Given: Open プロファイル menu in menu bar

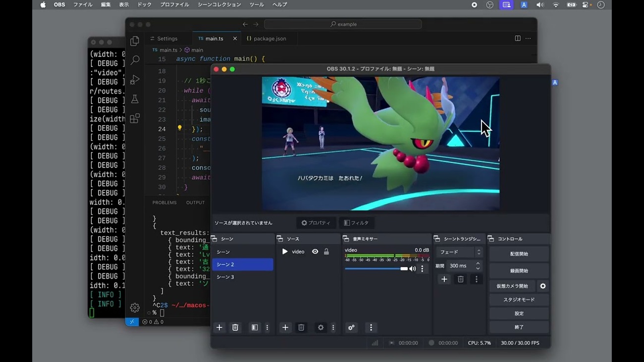Looking at the screenshot, I should [174, 5].
